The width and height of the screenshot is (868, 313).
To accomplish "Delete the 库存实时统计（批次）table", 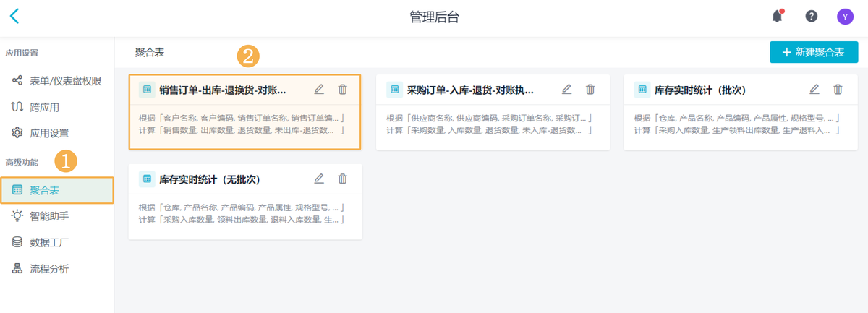I will (x=838, y=90).
